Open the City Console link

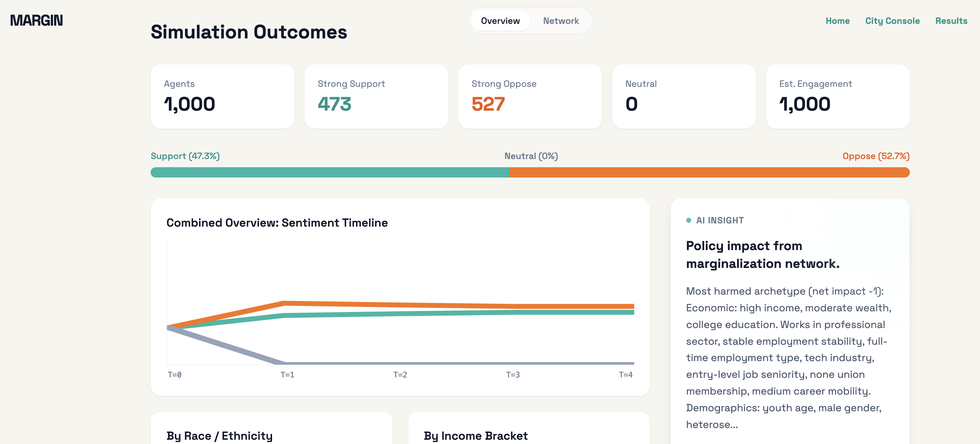pyautogui.click(x=892, y=21)
